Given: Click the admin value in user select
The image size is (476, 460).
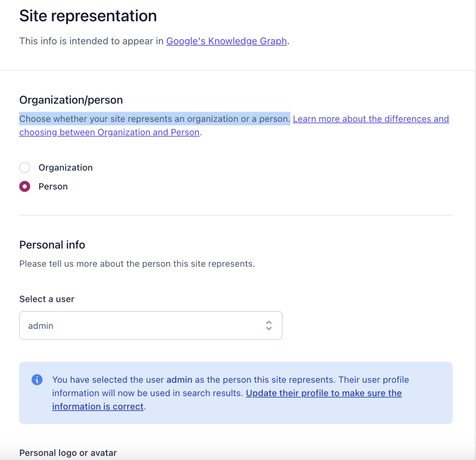Looking at the screenshot, I should point(41,326).
